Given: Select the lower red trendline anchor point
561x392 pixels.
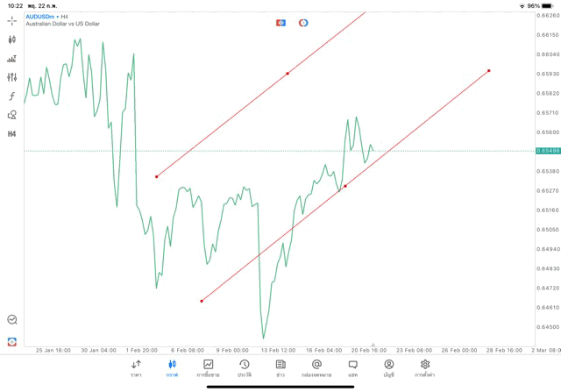Looking at the screenshot, I should tap(202, 301).
